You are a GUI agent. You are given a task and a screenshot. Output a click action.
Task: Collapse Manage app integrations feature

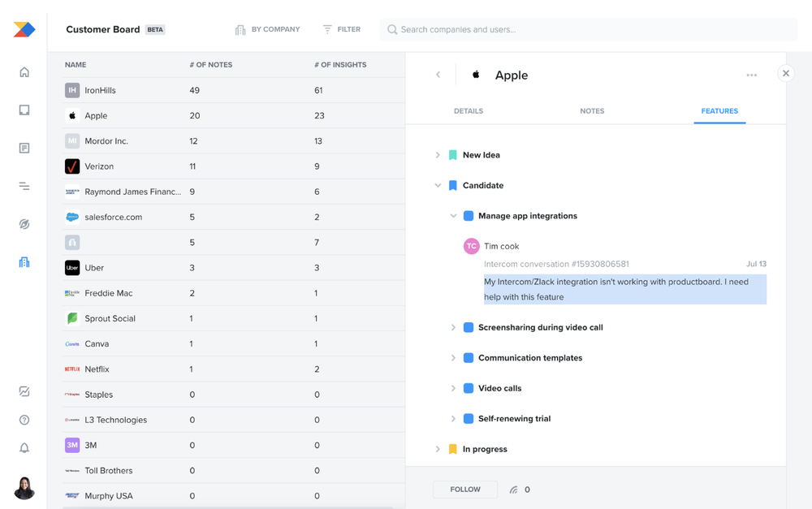(453, 216)
